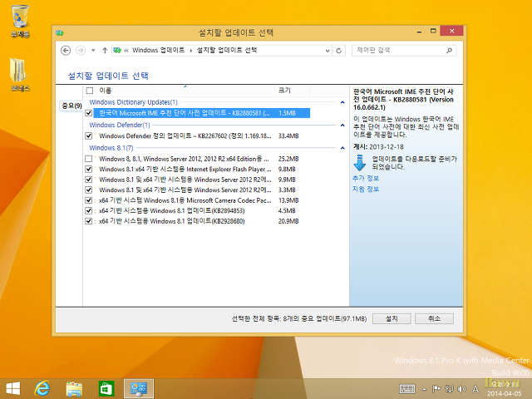Click the blue download arrow icon
This screenshot has width=532, height=399.
360,163
